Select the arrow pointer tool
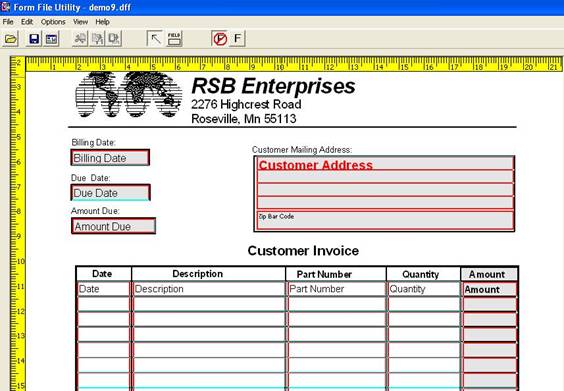 [155, 38]
